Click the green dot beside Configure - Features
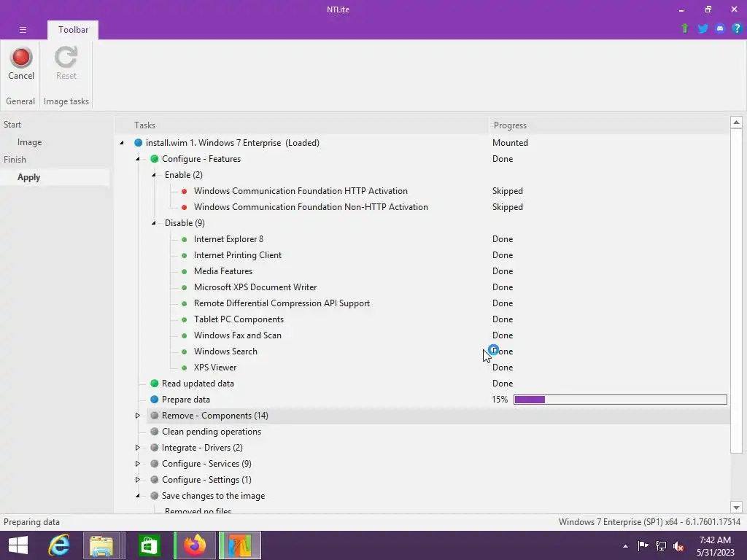This screenshot has height=560, width=747. [x=155, y=159]
